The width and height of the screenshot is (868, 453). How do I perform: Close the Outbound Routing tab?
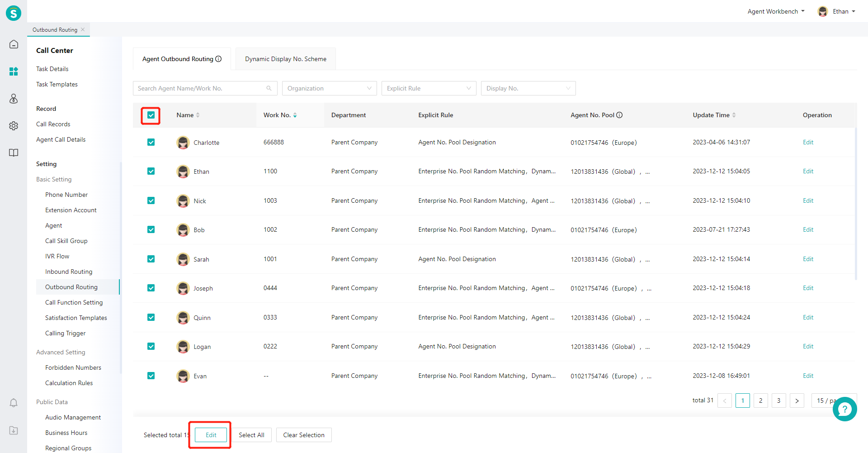(x=83, y=29)
